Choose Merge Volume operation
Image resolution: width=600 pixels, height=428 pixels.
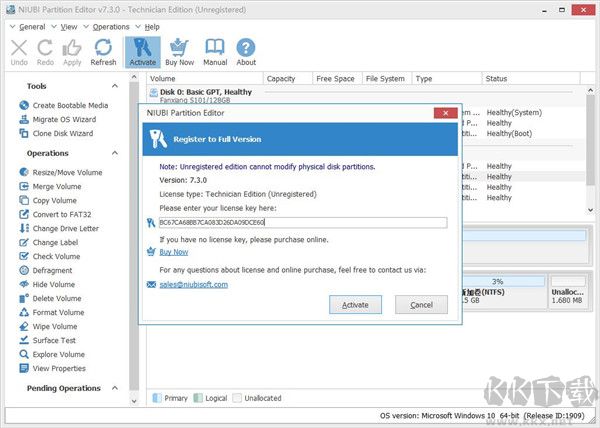[50, 186]
